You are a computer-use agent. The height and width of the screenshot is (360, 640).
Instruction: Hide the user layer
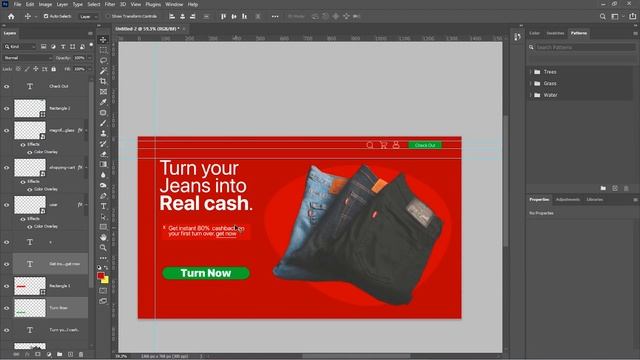tap(7, 205)
